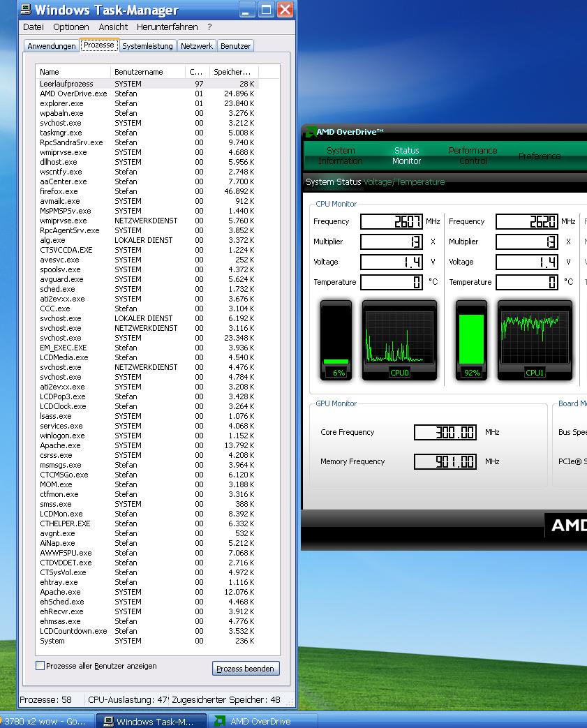This screenshot has width=587, height=728.
Task: Click the CPU0 usage bar gauge
Action: point(336,340)
